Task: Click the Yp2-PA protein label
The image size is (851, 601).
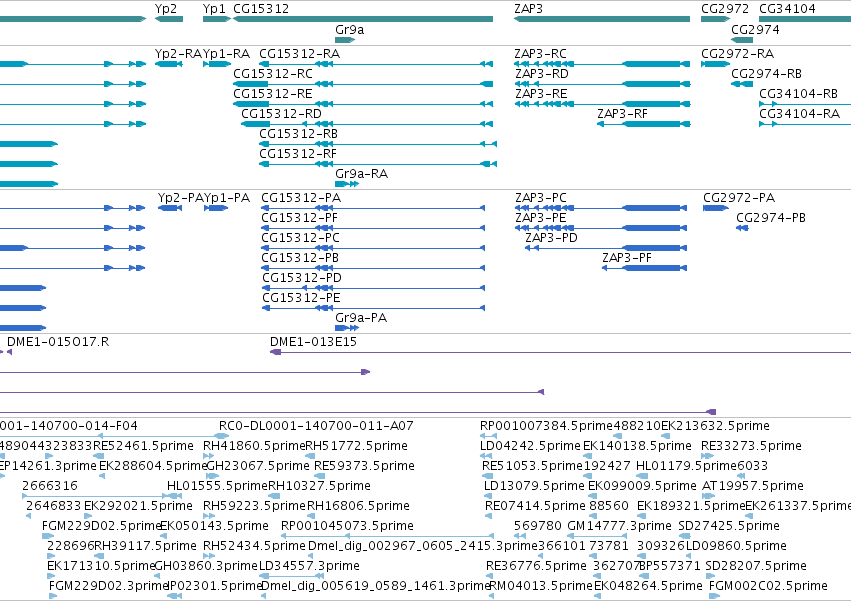Action: (x=181, y=198)
